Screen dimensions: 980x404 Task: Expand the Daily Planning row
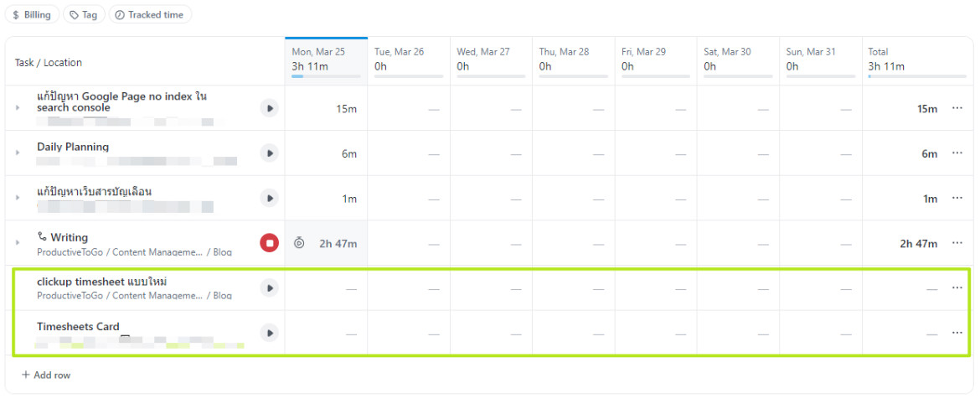click(18, 153)
